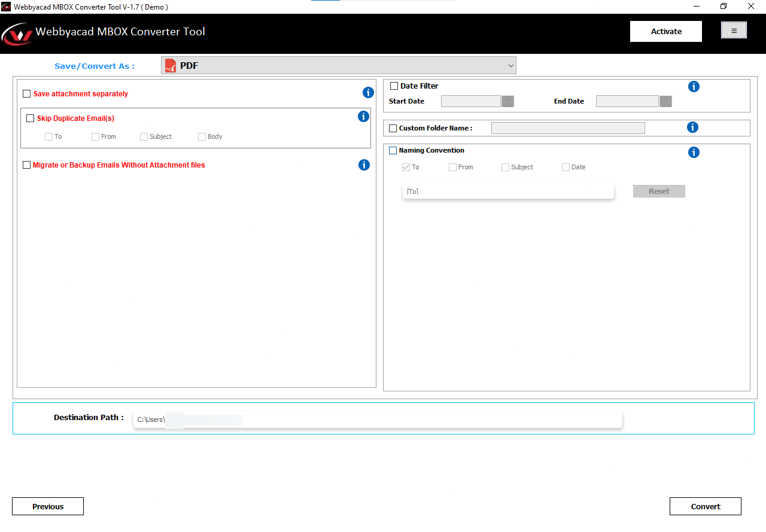Open the Start Date calendar picker
The width and height of the screenshot is (766, 532).
pyautogui.click(x=507, y=101)
